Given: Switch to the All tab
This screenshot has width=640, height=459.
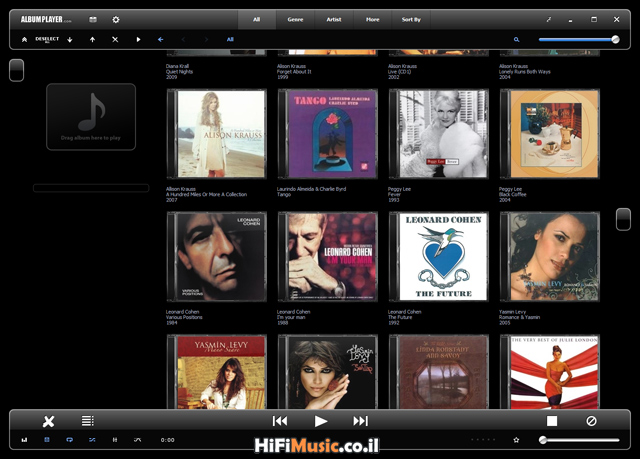Looking at the screenshot, I should 256,19.
